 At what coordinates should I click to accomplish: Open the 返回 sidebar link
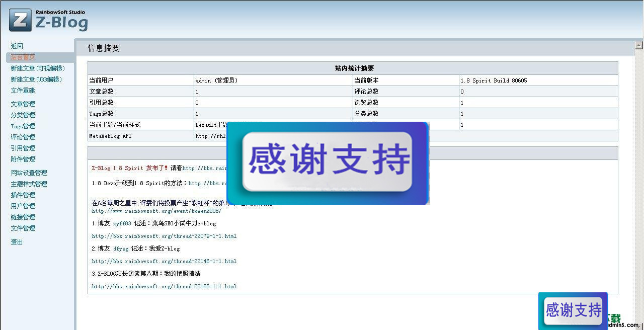click(x=17, y=46)
